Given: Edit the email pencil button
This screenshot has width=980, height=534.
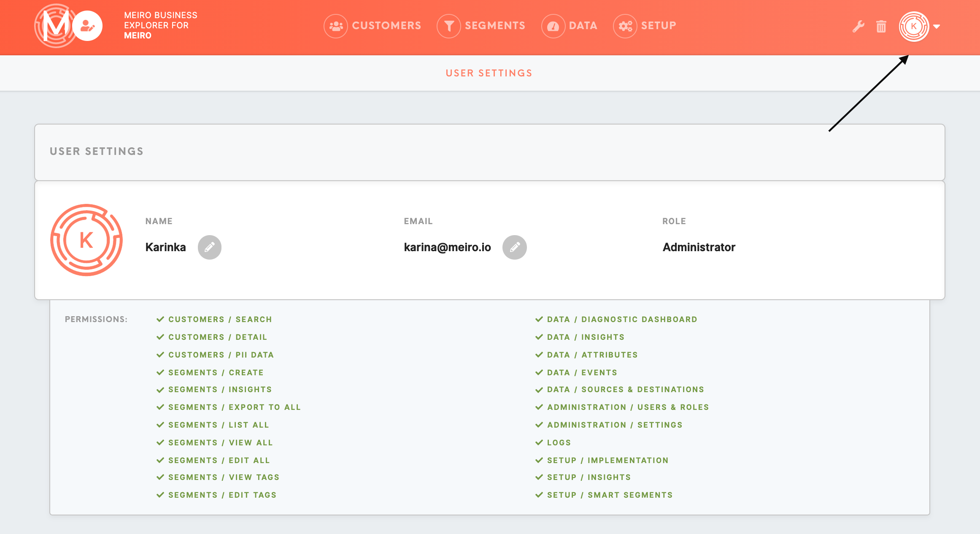Looking at the screenshot, I should point(515,247).
